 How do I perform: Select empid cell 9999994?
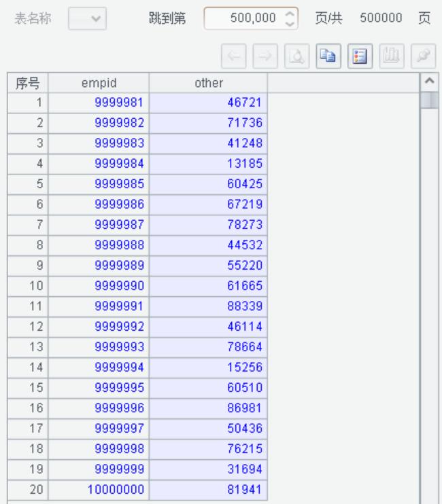click(99, 367)
